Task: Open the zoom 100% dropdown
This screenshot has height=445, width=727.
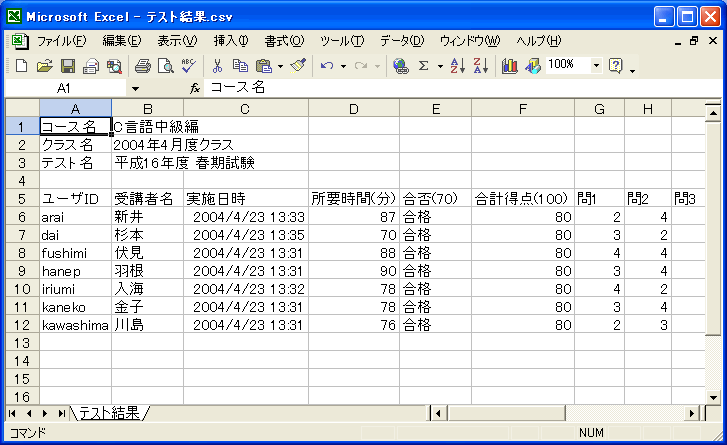Action: click(596, 65)
